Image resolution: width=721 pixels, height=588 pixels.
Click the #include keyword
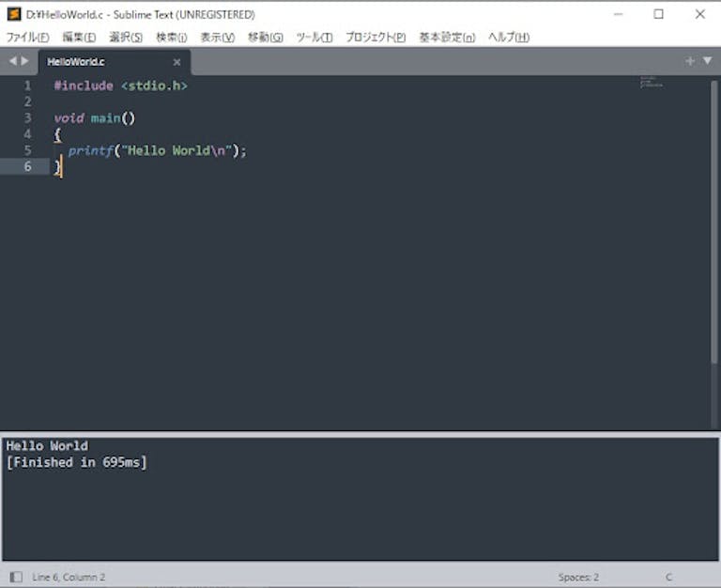pyautogui.click(x=84, y=85)
